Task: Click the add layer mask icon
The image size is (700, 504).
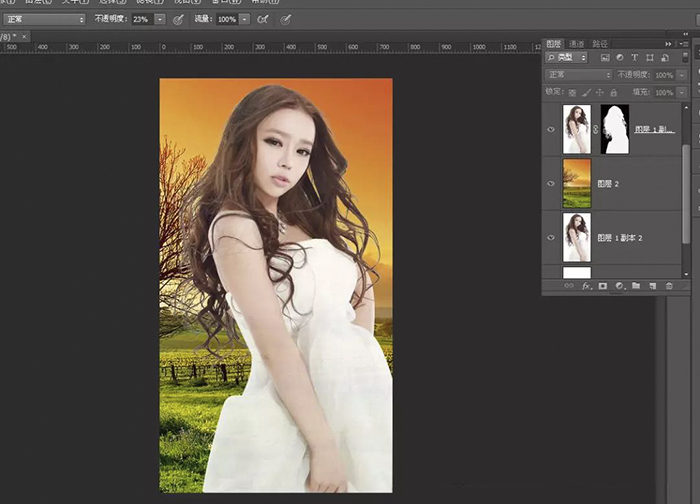Action: 602,286
